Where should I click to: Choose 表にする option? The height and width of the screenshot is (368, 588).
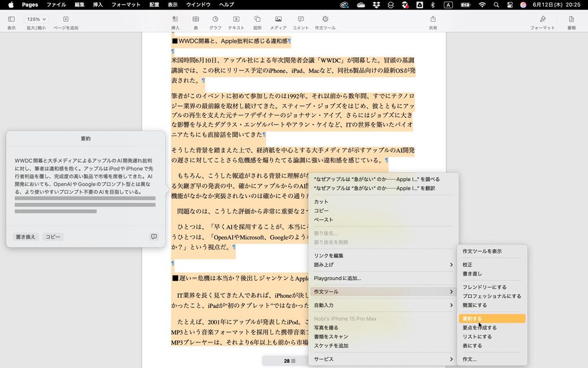[492, 346]
